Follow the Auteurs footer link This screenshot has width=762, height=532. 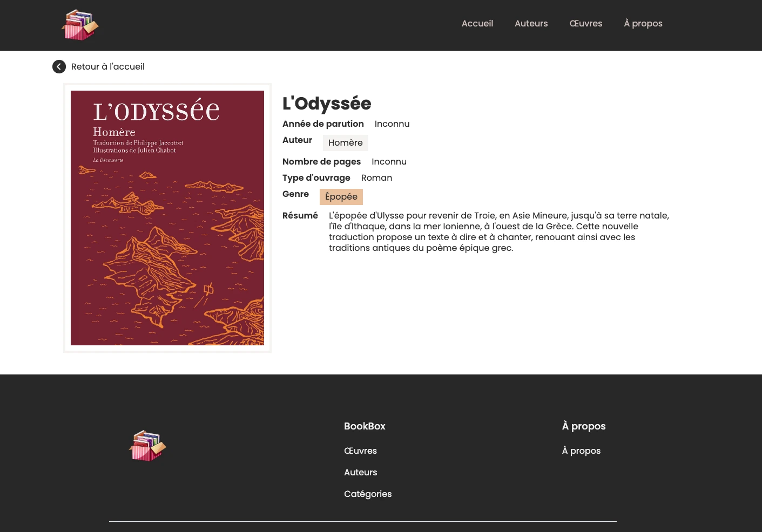tap(361, 472)
